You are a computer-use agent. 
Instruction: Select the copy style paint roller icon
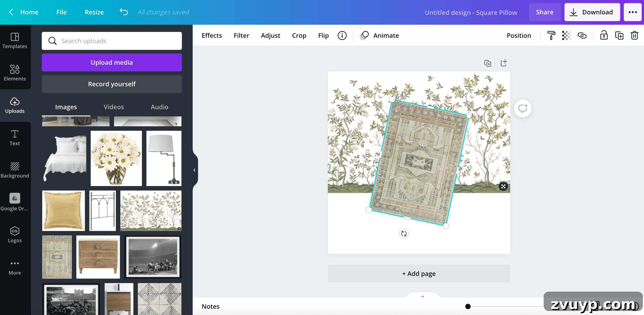click(x=551, y=36)
